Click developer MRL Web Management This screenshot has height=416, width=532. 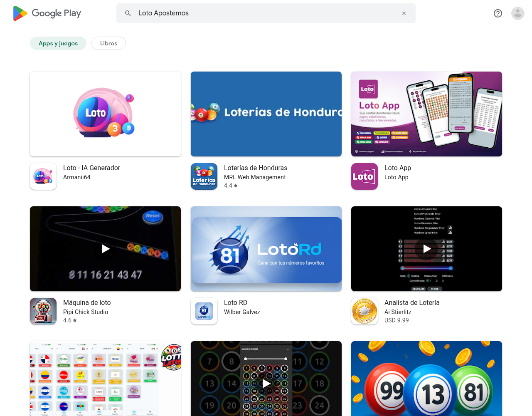click(x=255, y=177)
